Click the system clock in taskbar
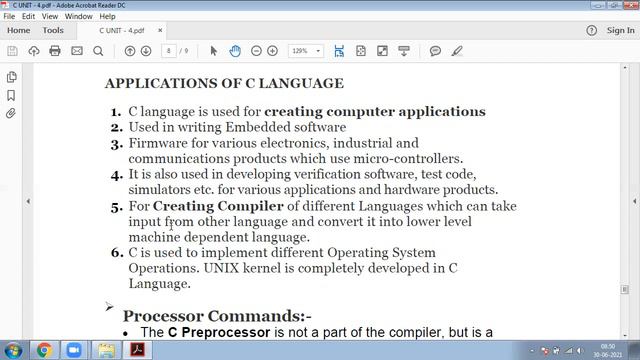The width and height of the screenshot is (640, 360). click(x=608, y=351)
